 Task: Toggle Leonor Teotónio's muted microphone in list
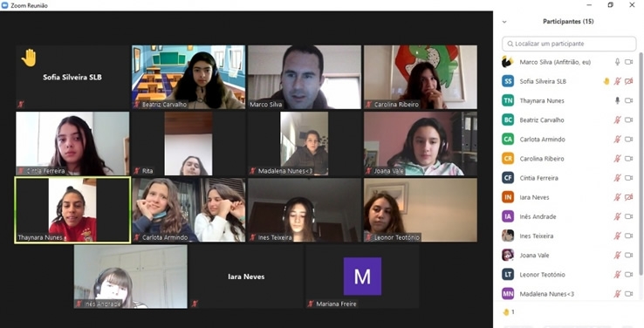(617, 274)
